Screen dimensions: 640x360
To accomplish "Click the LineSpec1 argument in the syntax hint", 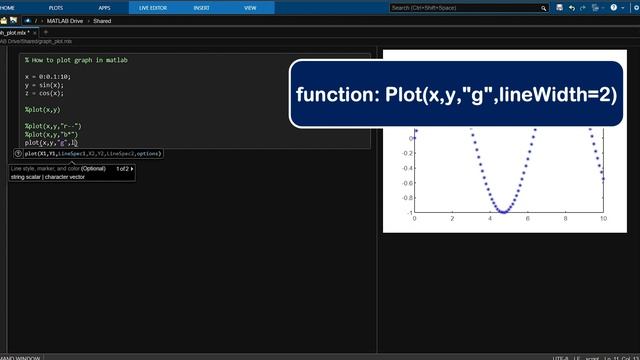I will [x=72, y=154].
